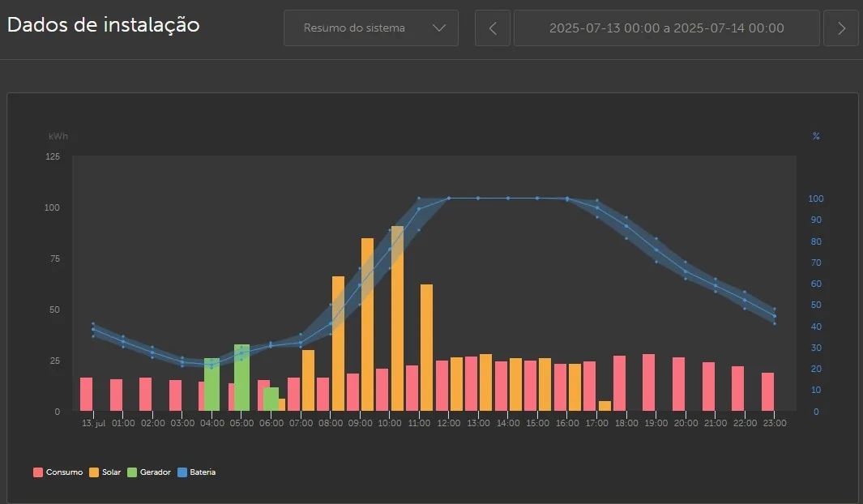Image resolution: width=863 pixels, height=504 pixels.
Task: Click the blue Bateria legend square
Action: 182,472
